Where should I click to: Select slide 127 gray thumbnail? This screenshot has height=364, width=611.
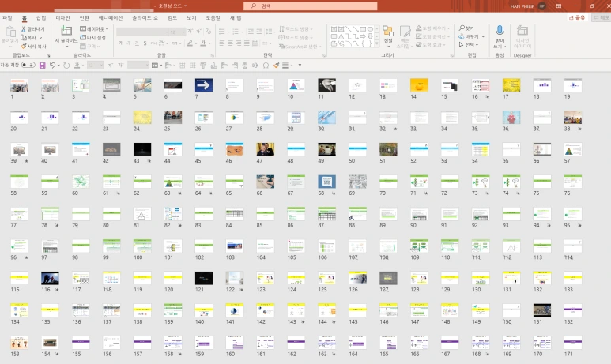point(389,278)
